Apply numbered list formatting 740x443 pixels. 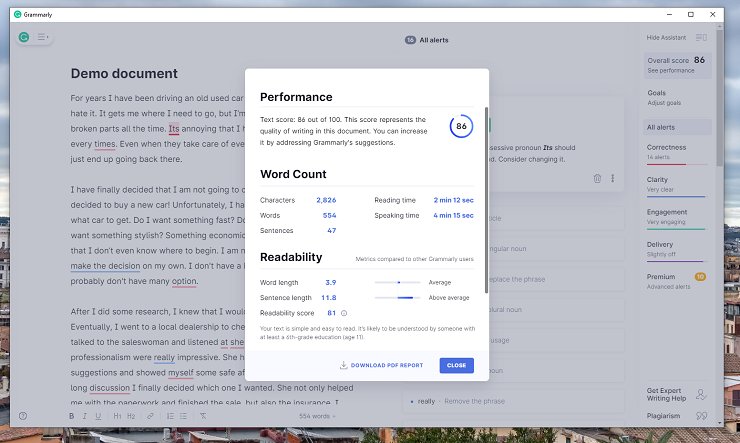coord(170,416)
